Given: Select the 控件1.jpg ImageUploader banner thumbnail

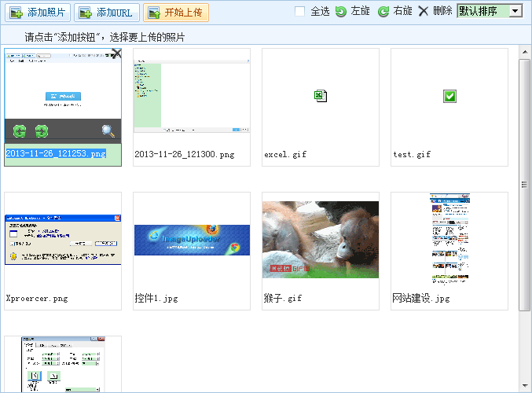Looking at the screenshot, I should point(192,240).
